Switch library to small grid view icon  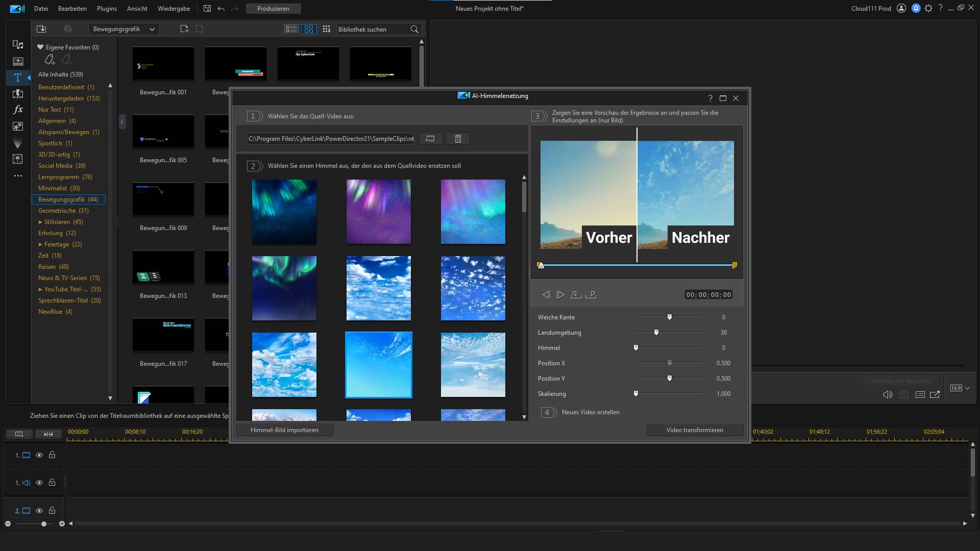pos(327,29)
